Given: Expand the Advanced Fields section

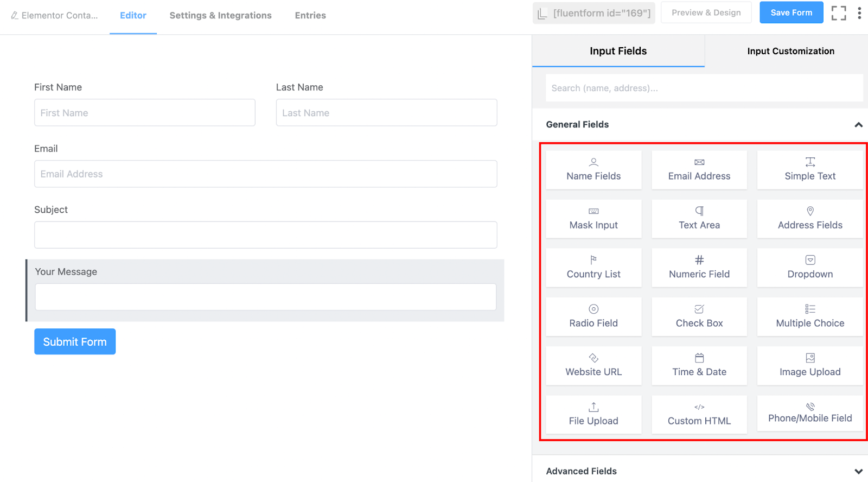Looking at the screenshot, I should coord(858,471).
